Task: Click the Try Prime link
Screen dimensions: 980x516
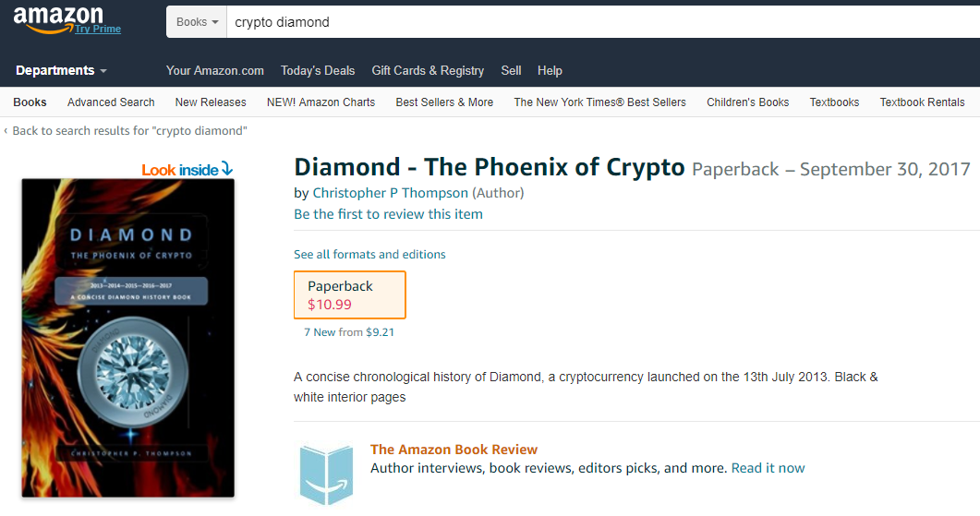Action: pyautogui.click(x=98, y=29)
